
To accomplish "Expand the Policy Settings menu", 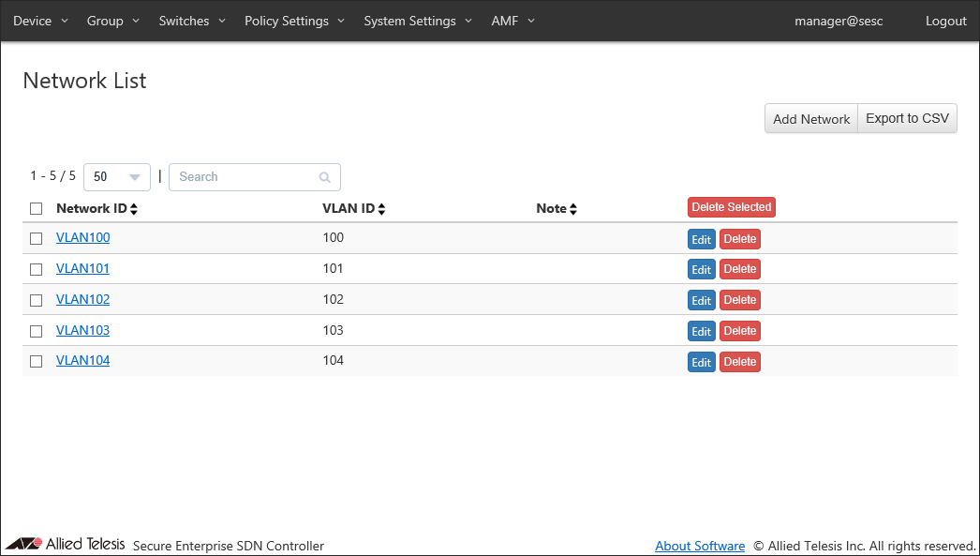I will click(x=294, y=21).
